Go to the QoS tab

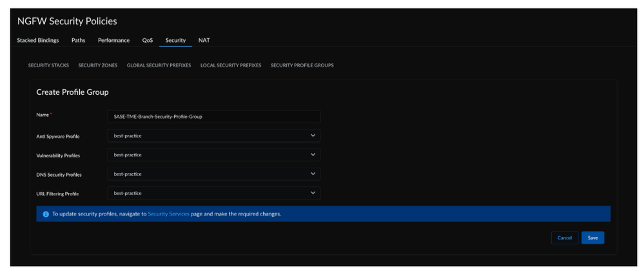(x=148, y=40)
